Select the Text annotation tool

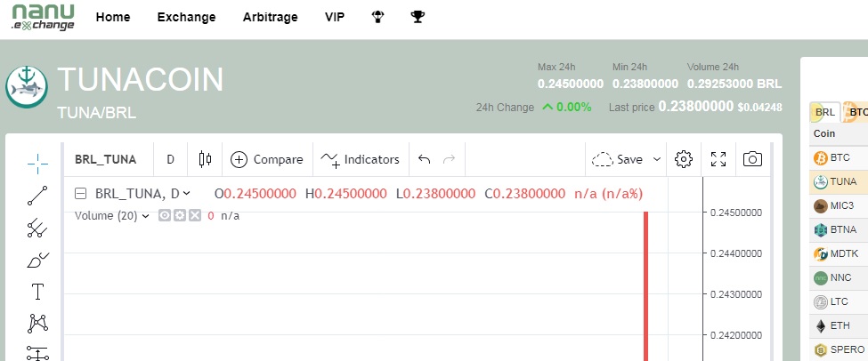pyautogui.click(x=37, y=292)
